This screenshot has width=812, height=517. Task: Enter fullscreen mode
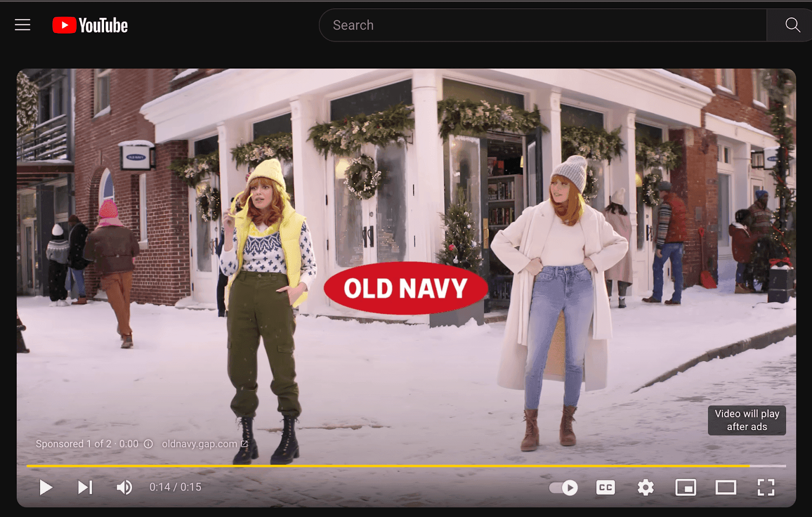766,487
